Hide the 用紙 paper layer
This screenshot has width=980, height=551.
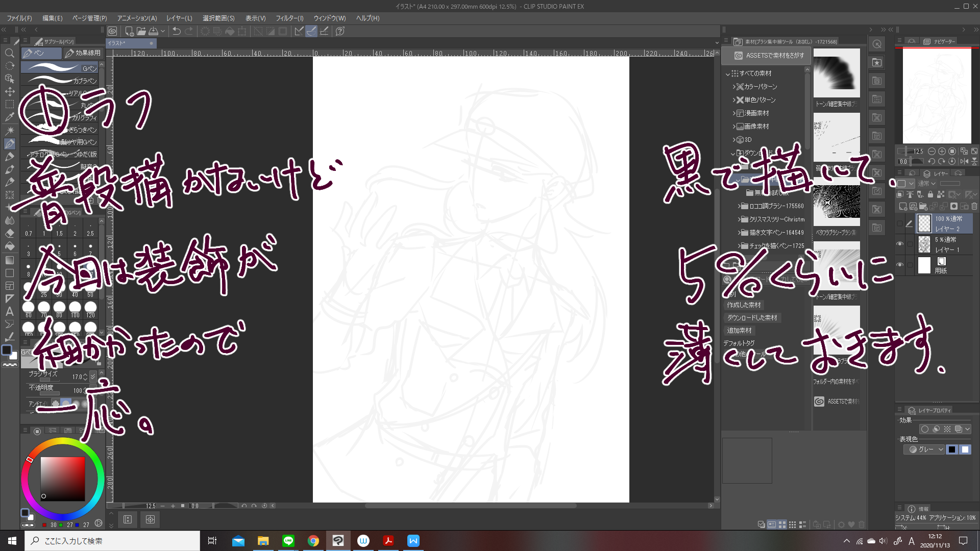tap(900, 265)
